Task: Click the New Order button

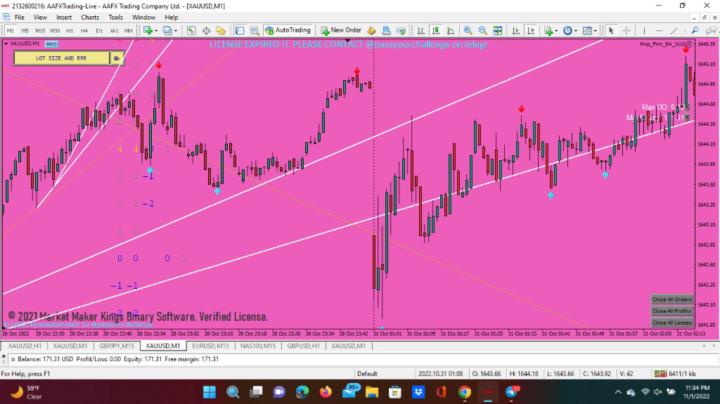Action: [x=341, y=30]
